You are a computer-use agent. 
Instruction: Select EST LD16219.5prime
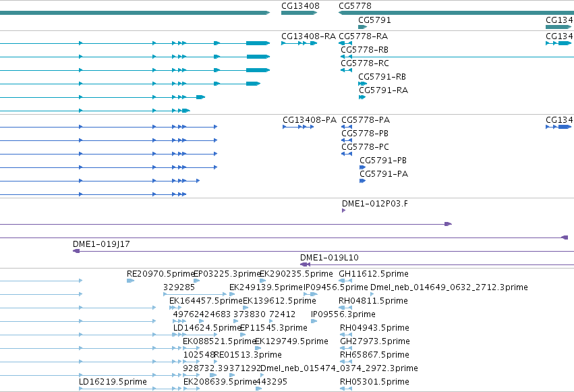click(113, 382)
